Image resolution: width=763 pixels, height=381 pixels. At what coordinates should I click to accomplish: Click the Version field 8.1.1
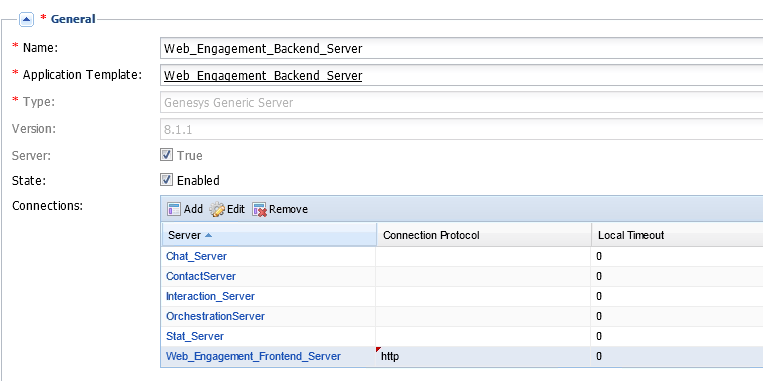coord(461,129)
